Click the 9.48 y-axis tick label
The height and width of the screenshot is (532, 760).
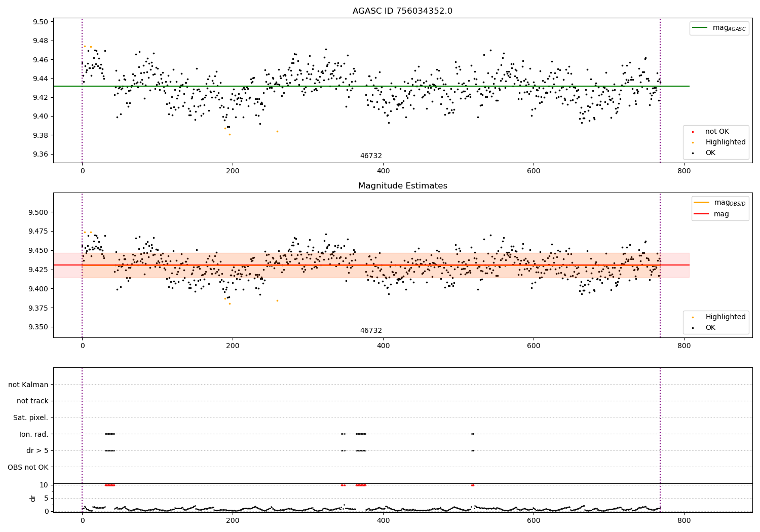40,41
